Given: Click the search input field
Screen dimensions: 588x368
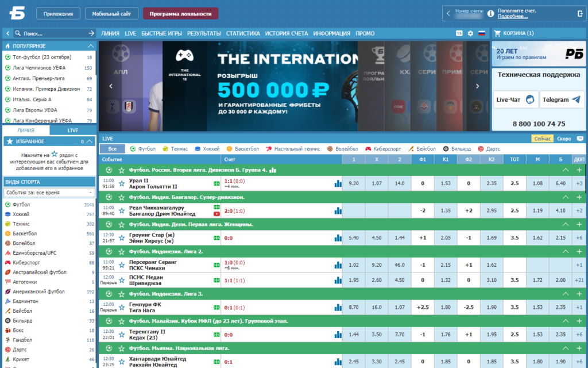Looking at the screenshot, I should point(55,33).
